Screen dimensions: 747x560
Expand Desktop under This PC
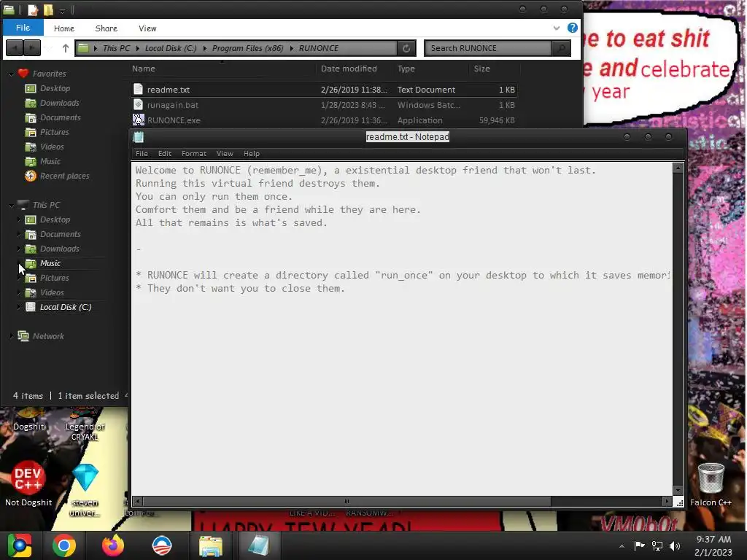[x=18, y=219]
